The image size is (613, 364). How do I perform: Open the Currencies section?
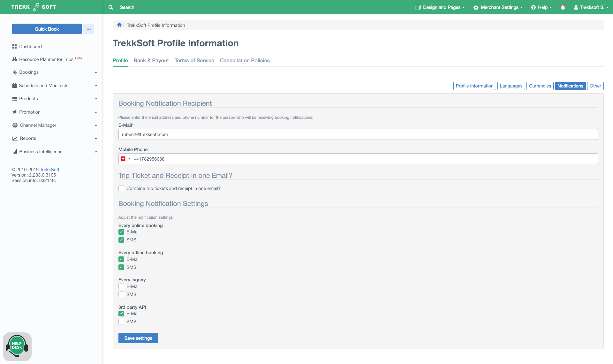(540, 86)
